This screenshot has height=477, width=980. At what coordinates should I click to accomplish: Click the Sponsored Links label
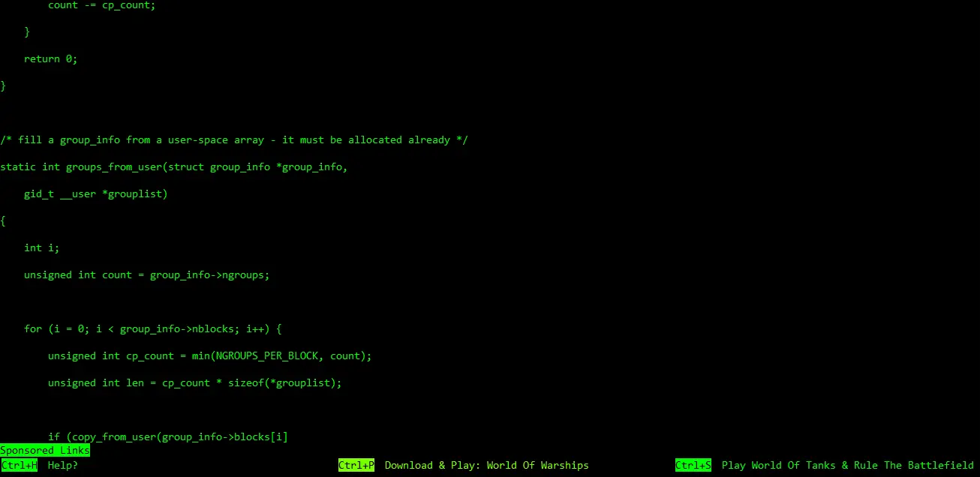coord(45,450)
